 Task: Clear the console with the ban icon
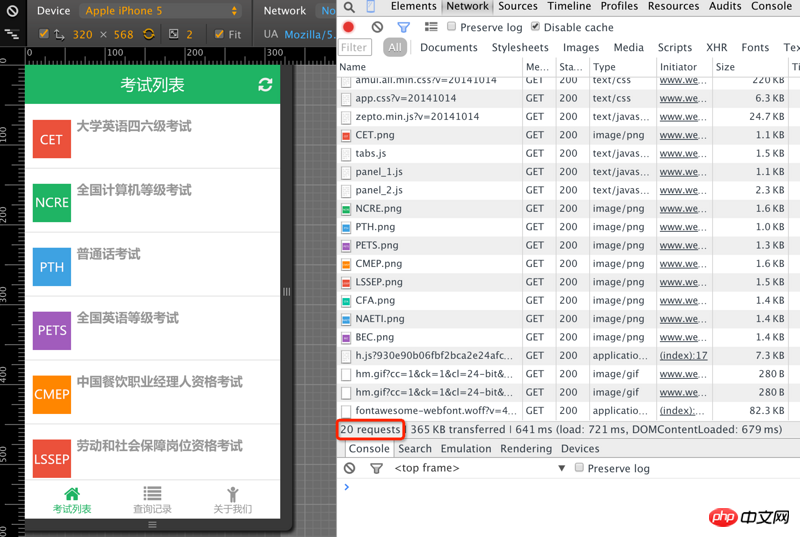(349, 468)
